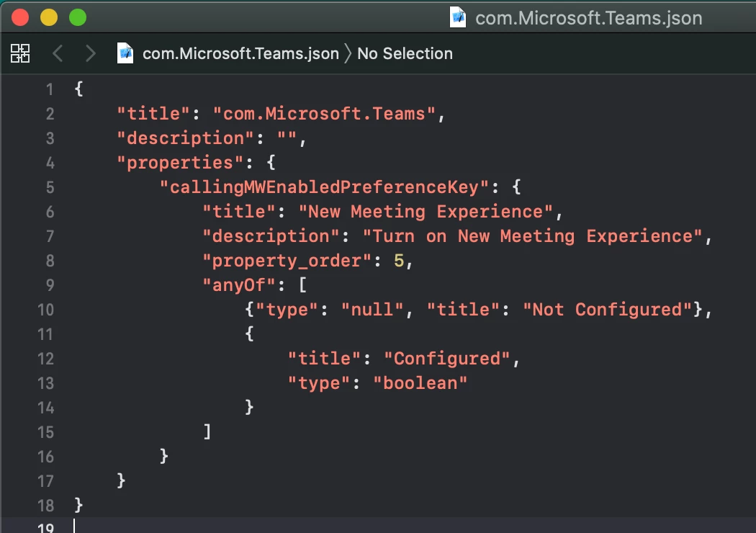Click the closing bracket on line 15
The image size is (756, 533).
click(207, 431)
